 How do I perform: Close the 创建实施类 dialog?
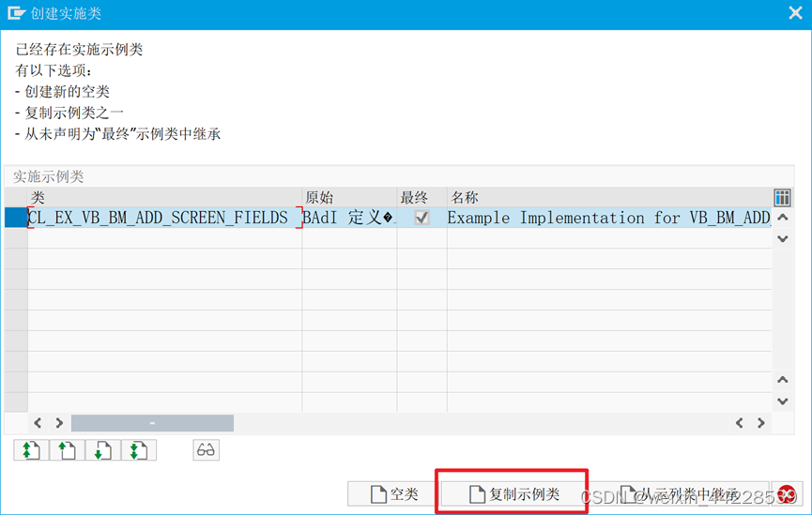795,13
